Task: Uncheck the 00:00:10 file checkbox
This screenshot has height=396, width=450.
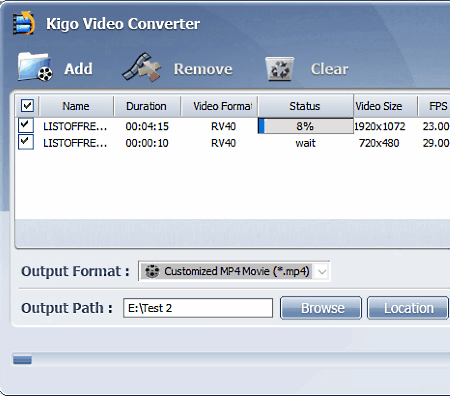Action: pyautogui.click(x=26, y=142)
